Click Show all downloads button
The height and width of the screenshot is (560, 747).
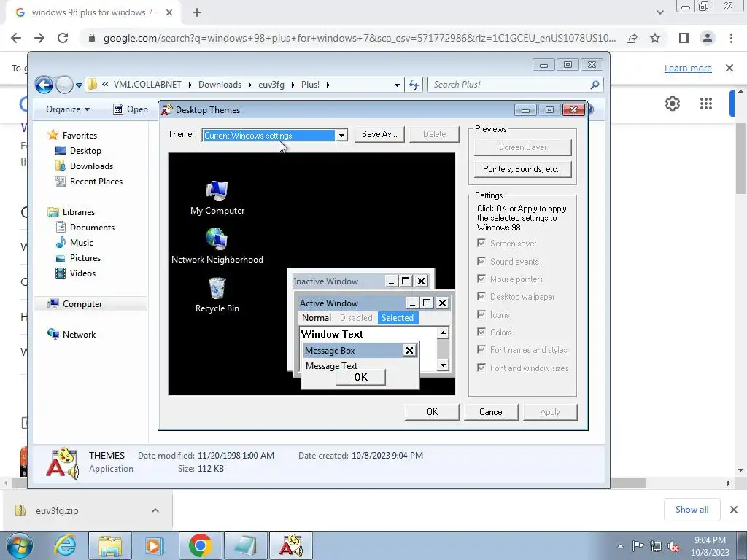point(692,510)
